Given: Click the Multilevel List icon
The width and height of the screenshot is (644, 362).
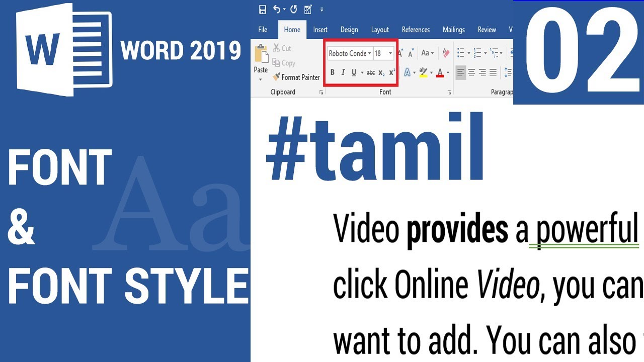Looking at the screenshot, I should point(494,53).
